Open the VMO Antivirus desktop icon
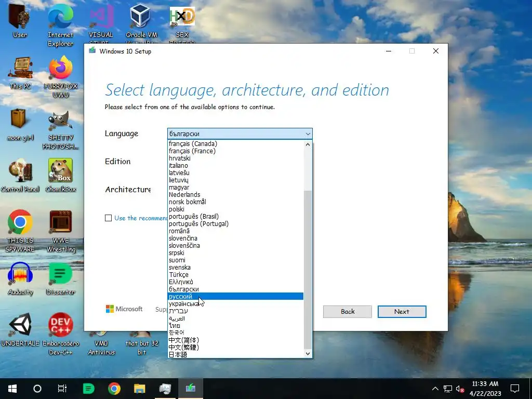Screen dimensions: 532x399 click(101, 343)
